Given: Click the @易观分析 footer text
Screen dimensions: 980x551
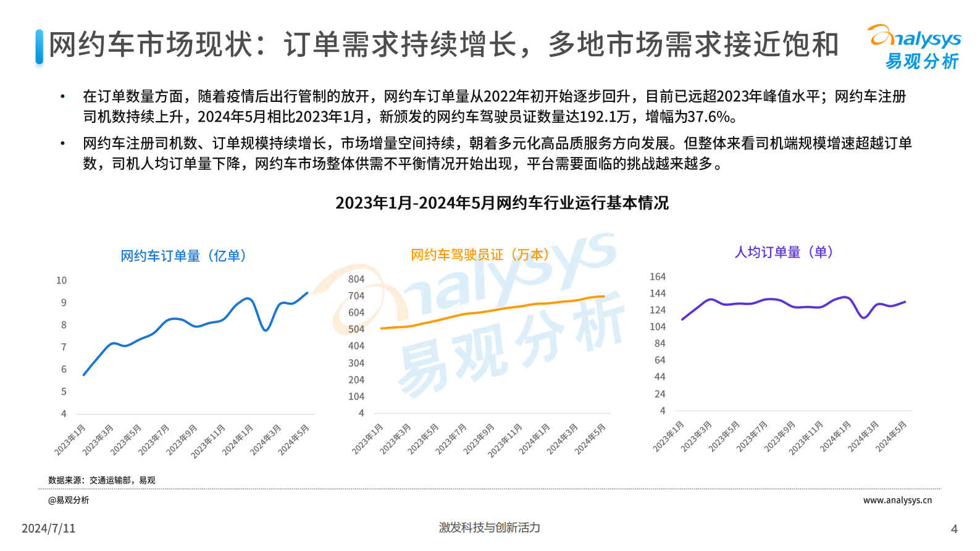Looking at the screenshot, I should coord(69,500).
